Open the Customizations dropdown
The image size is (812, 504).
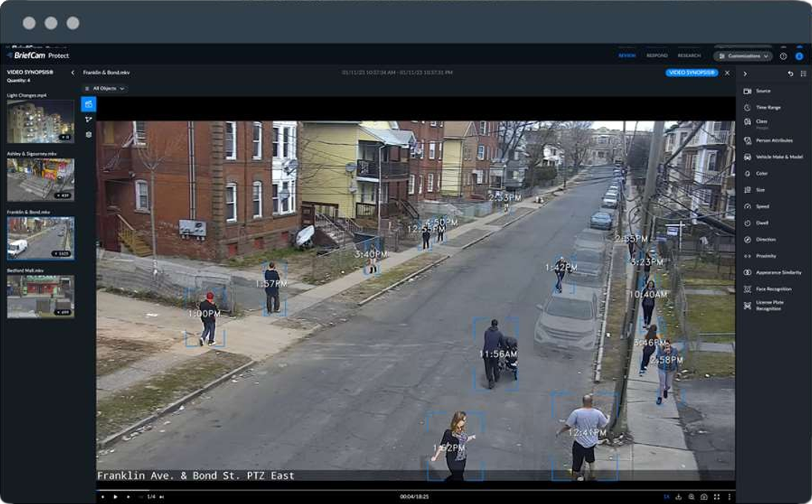[x=743, y=56]
